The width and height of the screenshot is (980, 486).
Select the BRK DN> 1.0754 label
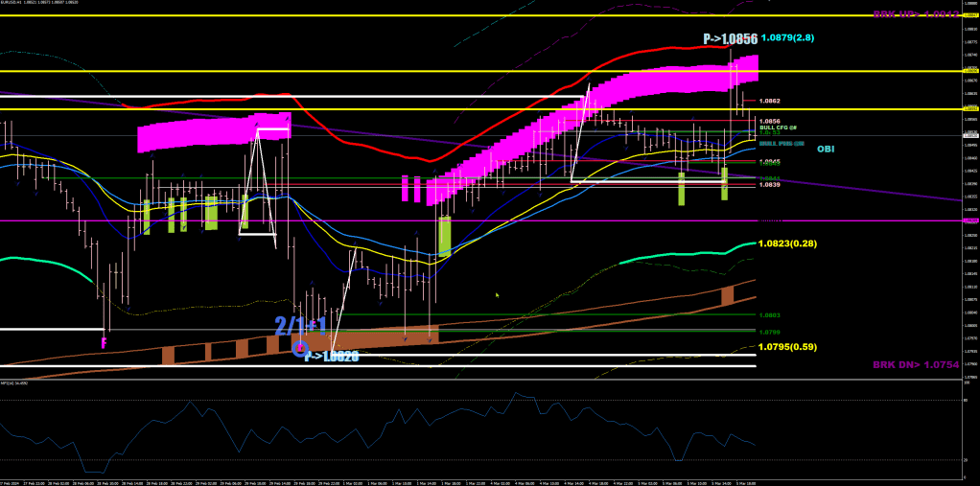[x=915, y=364]
